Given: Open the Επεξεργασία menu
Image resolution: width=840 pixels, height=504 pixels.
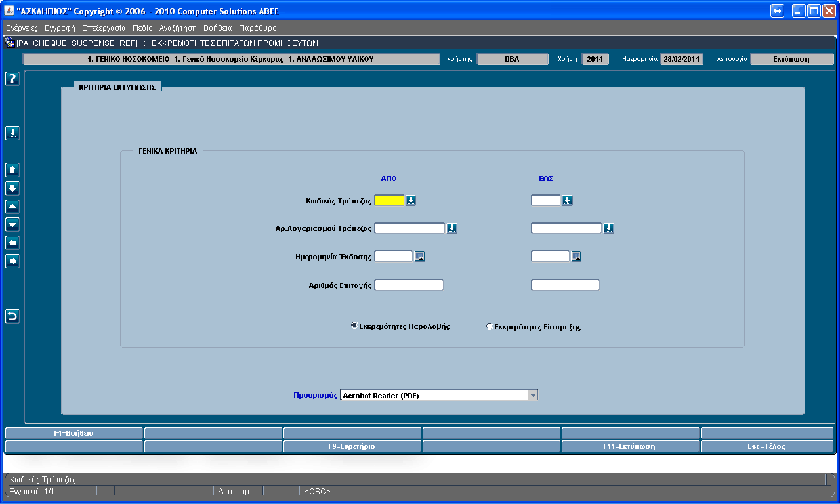Looking at the screenshot, I should [104, 28].
